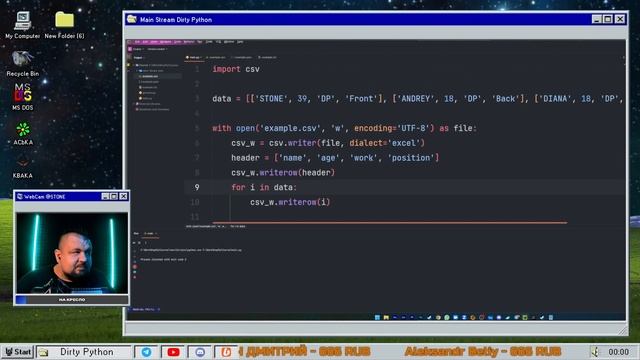This screenshot has height=360, width=640.
Task: Collapse the root project folder in the tree
Action: 134,65
